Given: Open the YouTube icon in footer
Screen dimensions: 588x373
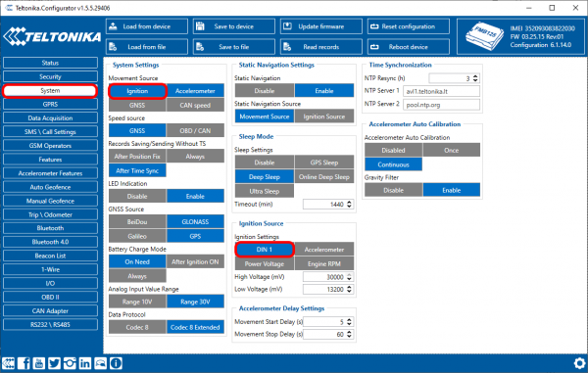Looking at the screenshot, I should click(x=39, y=363).
